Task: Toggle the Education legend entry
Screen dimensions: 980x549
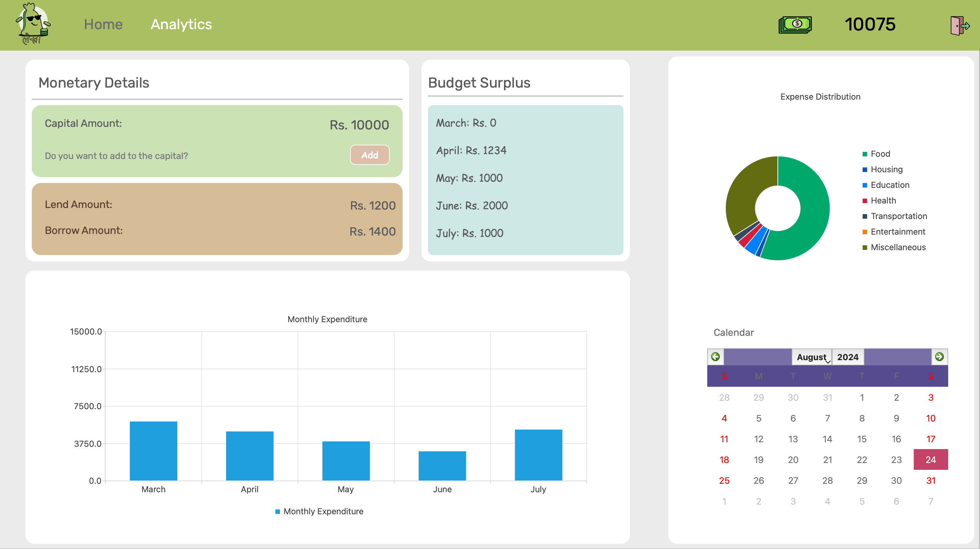Action: (889, 185)
